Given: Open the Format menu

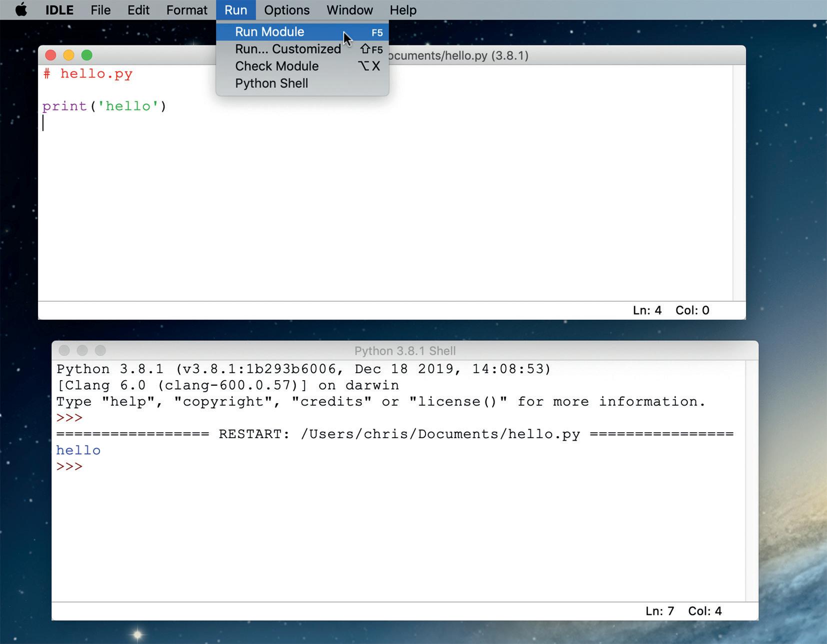Looking at the screenshot, I should pos(186,10).
